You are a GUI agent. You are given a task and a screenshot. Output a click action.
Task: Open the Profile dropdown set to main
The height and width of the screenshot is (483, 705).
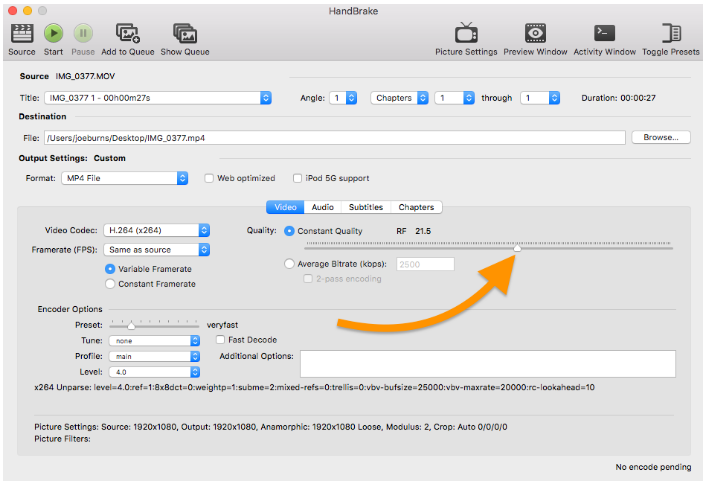(x=154, y=356)
